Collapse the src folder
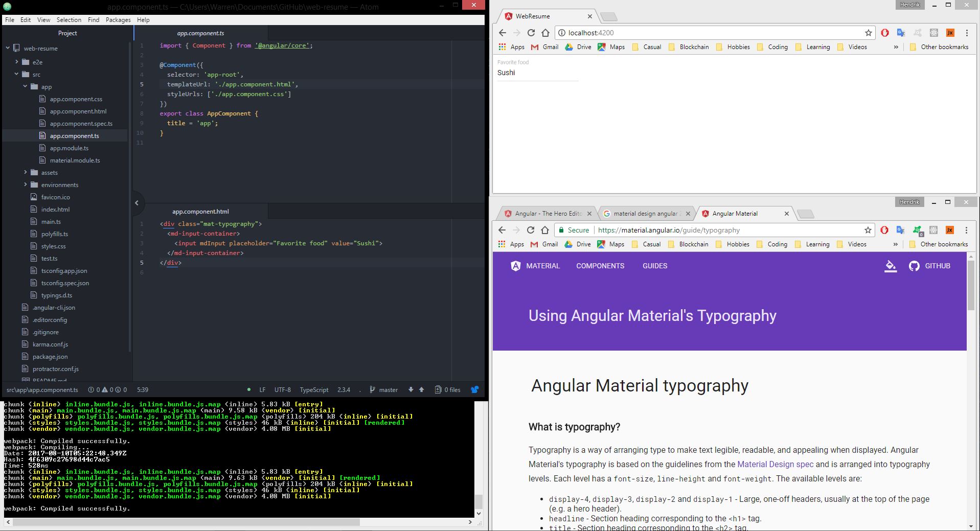980x531 pixels. tap(17, 74)
